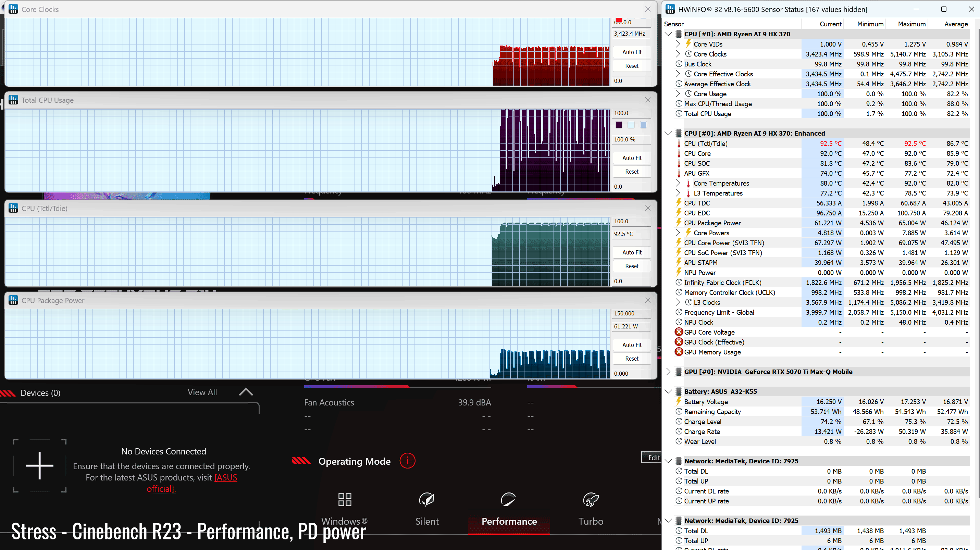
Task: Click the GPU Clock (Effective) error icon
Action: [679, 342]
